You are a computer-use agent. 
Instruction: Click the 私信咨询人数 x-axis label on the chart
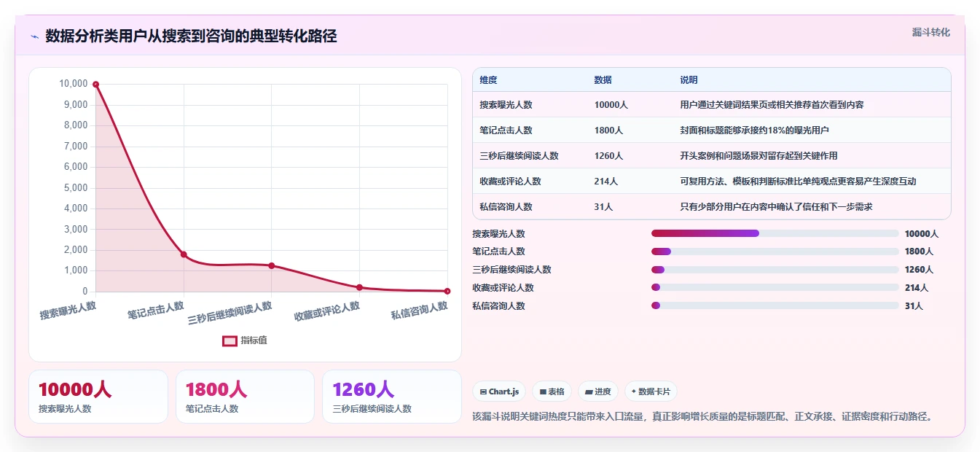click(x=419, y=311)
